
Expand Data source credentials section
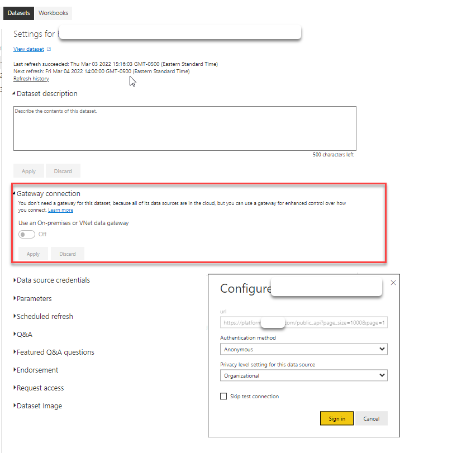click(51, 280)
